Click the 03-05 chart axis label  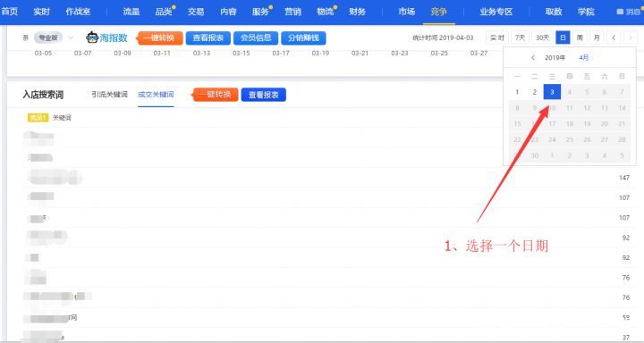coord(43,54)
